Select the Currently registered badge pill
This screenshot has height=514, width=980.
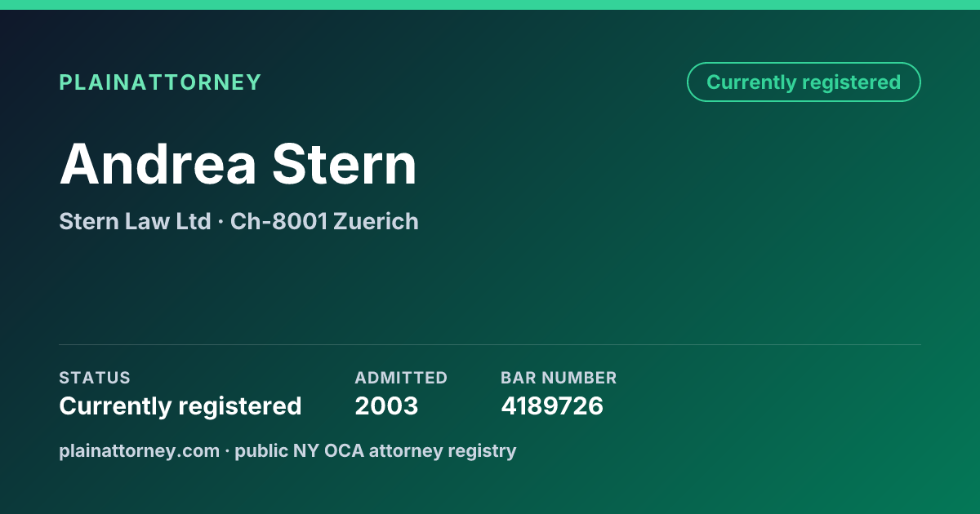click(804, 82)
